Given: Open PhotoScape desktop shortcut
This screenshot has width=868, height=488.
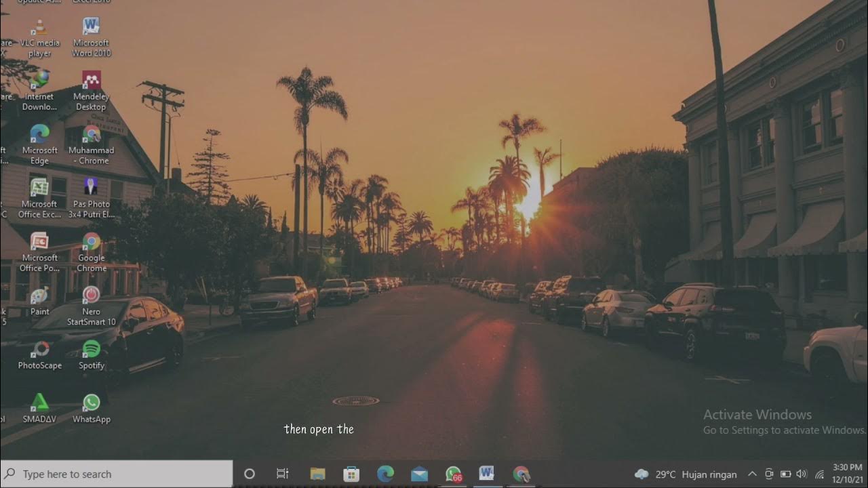Looking at the screenshot, I should [x=39, y=354].
